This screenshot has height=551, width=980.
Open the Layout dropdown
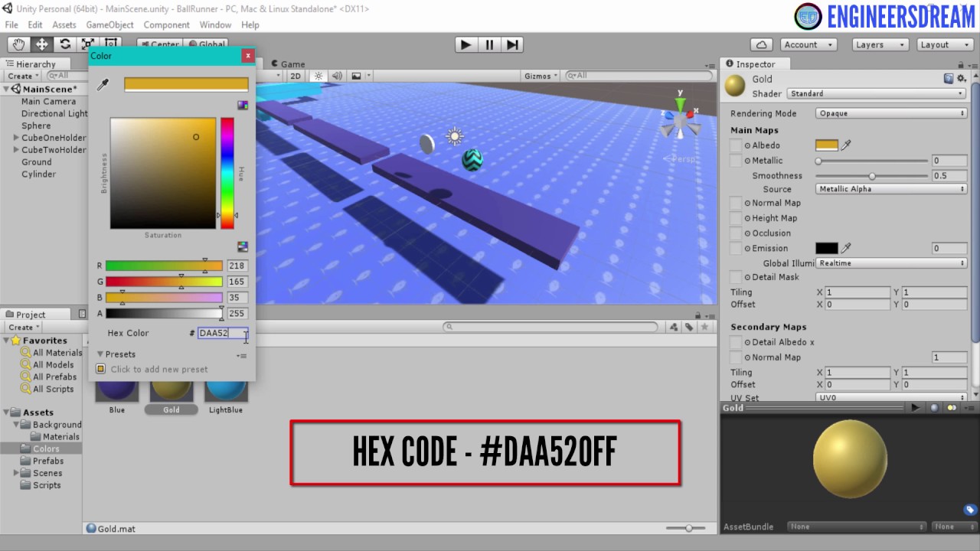pyautogui.click(x=946, y=44)
